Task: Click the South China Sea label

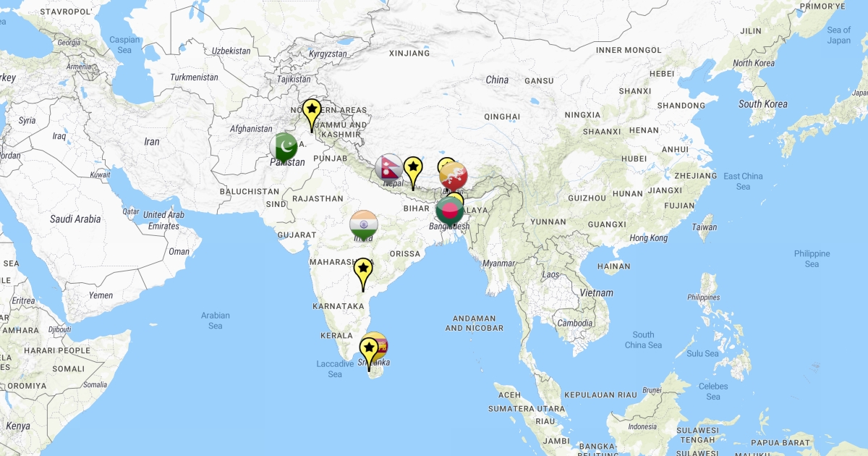Action: (x=643, y=339)
